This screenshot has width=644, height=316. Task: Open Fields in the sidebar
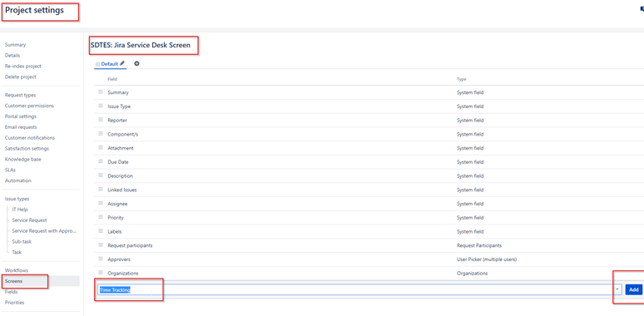[11, 292]
